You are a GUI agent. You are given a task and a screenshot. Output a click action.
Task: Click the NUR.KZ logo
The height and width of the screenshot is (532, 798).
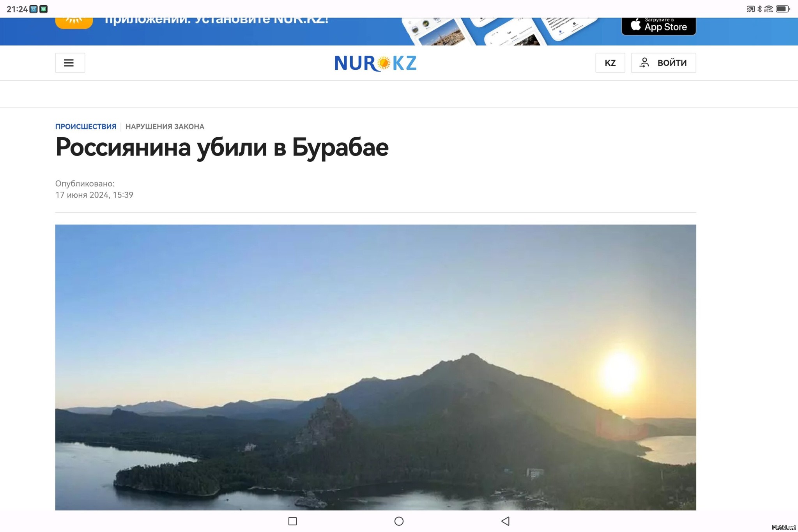point(375,63)
